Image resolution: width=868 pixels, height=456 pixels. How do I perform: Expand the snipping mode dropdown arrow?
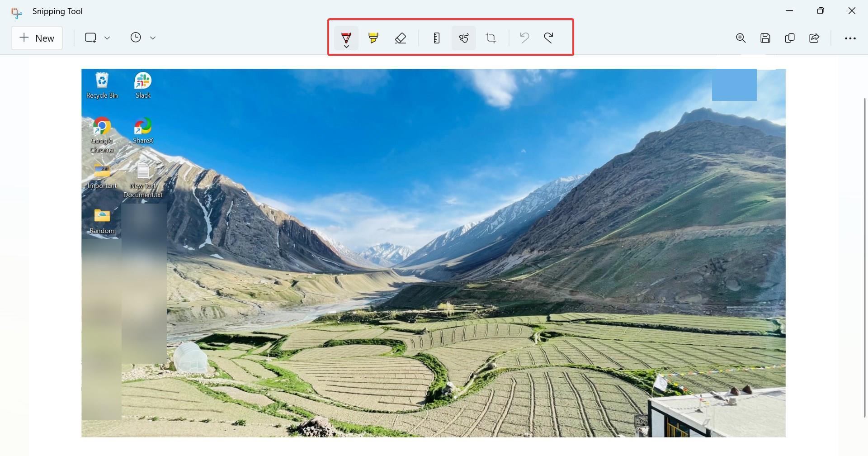(x=107, y=38)
